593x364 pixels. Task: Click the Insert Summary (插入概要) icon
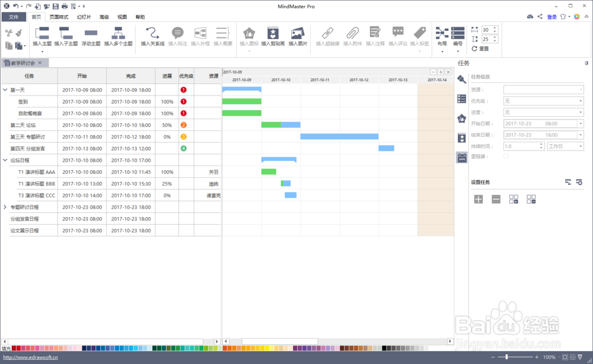(x=222, y=34)
